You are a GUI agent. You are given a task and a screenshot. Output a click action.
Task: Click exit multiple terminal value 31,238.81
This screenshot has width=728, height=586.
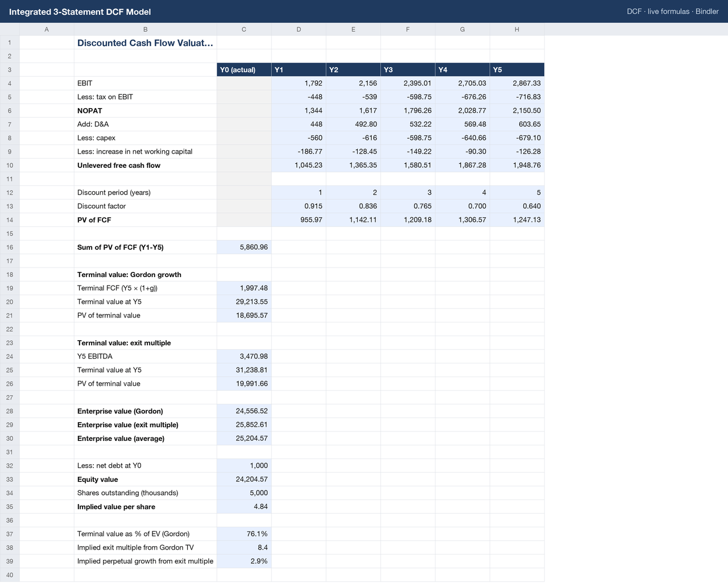pos(244,370)
